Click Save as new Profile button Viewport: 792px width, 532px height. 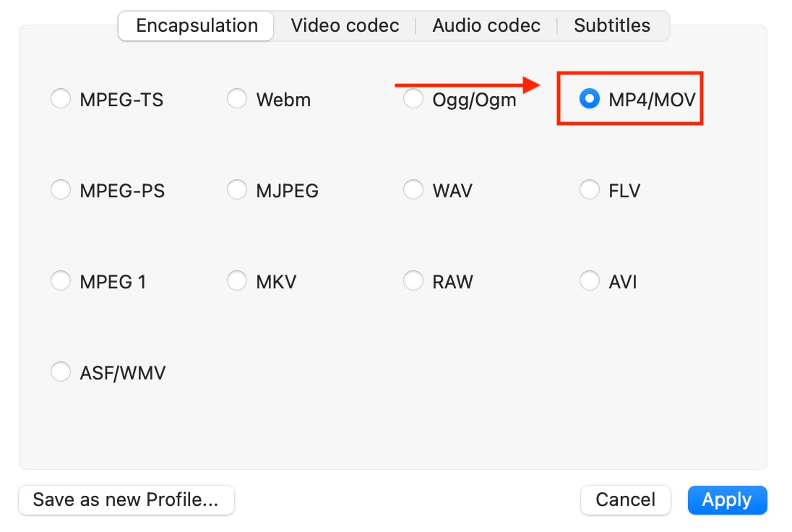coord(126,499)
